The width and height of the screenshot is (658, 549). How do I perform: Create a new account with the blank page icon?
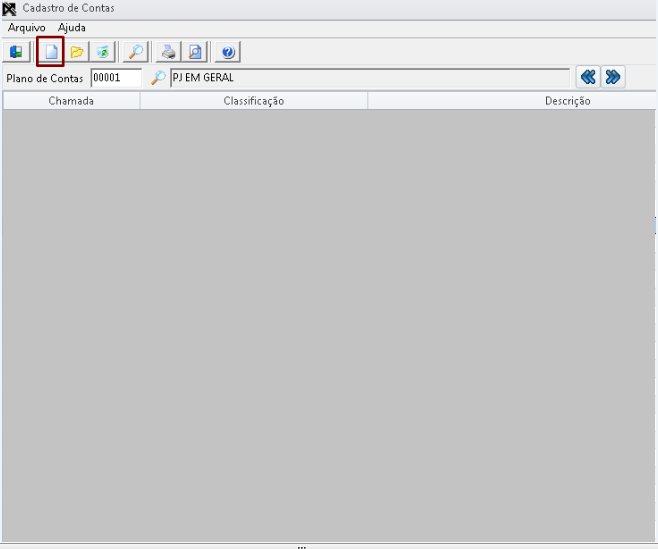(x=51, y=52)
